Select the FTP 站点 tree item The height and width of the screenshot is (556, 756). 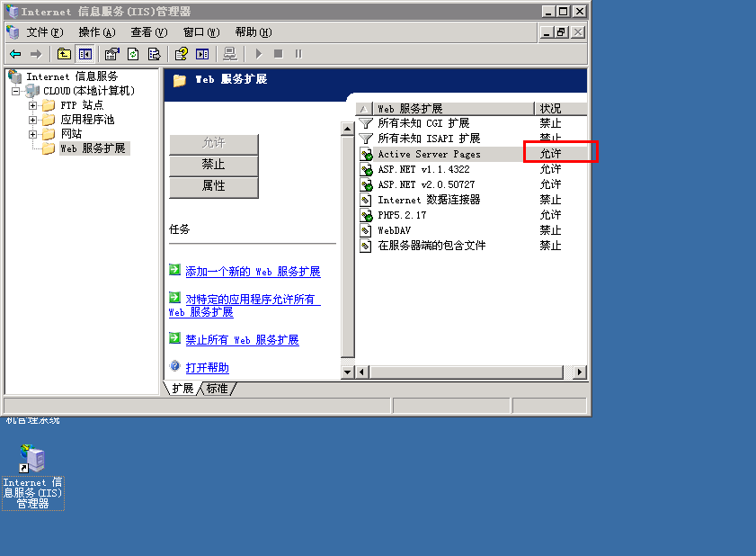tap(82, 105)
